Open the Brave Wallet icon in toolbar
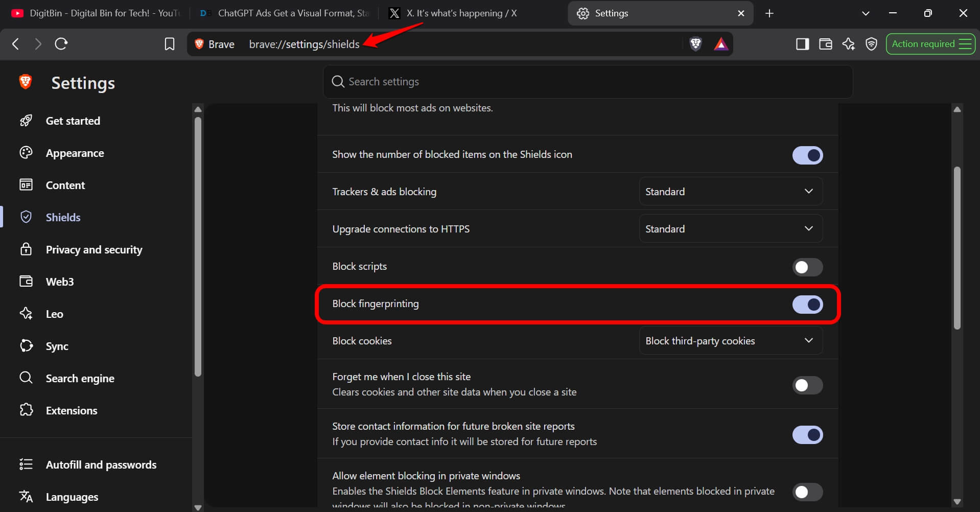 click(x=826, y=44)
